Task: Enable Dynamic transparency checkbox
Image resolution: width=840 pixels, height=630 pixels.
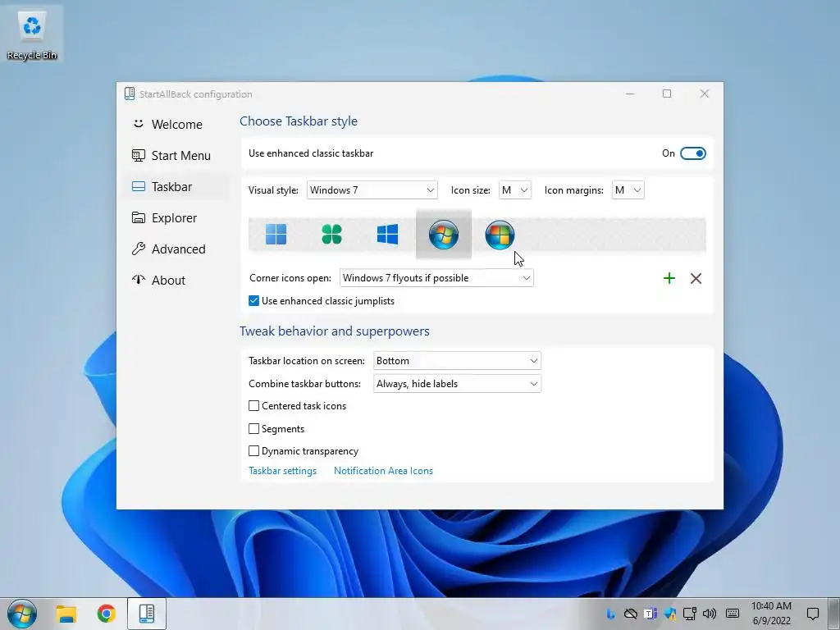Action: 254,451
